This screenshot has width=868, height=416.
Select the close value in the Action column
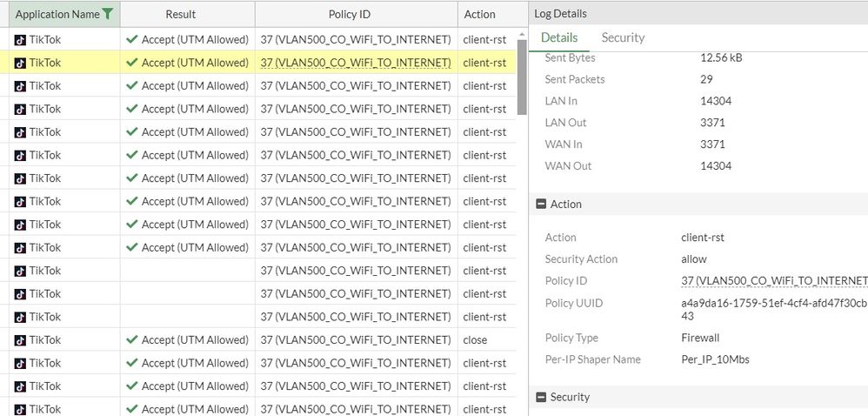tap(476, 340)
